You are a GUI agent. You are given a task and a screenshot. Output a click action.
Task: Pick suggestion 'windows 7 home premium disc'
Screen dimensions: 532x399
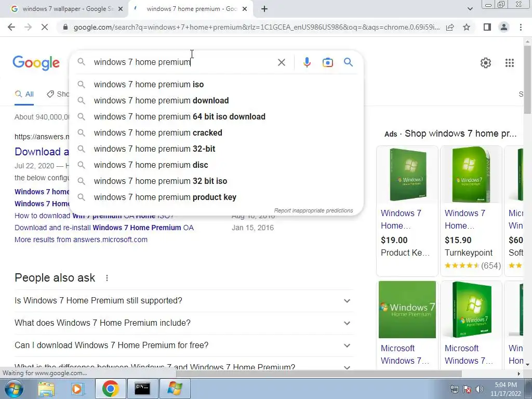216,165
